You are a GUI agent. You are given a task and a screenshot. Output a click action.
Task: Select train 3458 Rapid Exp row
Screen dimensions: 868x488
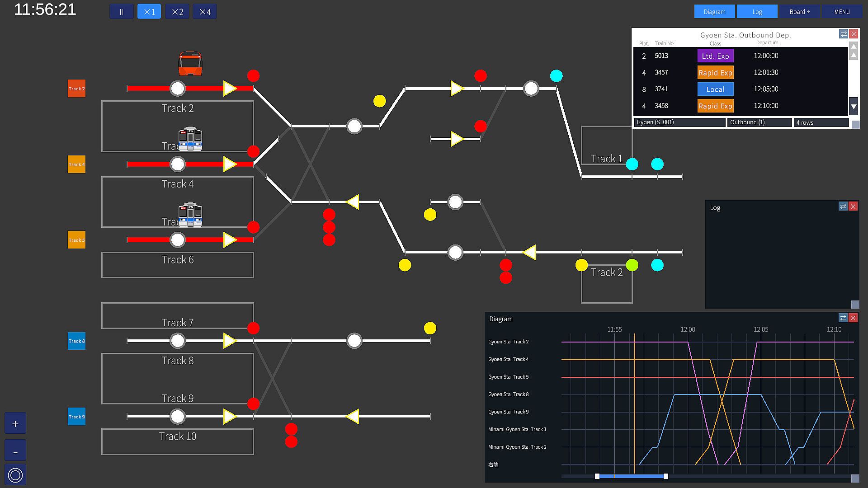[x=741, y=106]
